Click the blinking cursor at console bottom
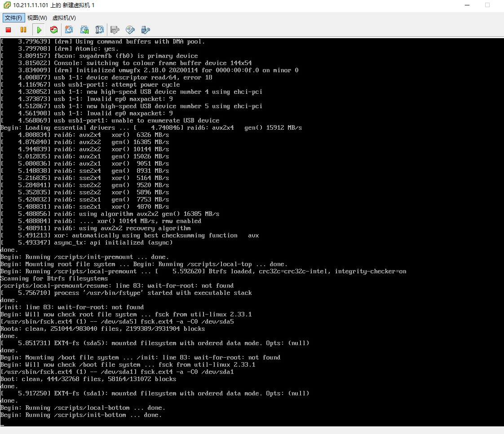 click(2, 425)
